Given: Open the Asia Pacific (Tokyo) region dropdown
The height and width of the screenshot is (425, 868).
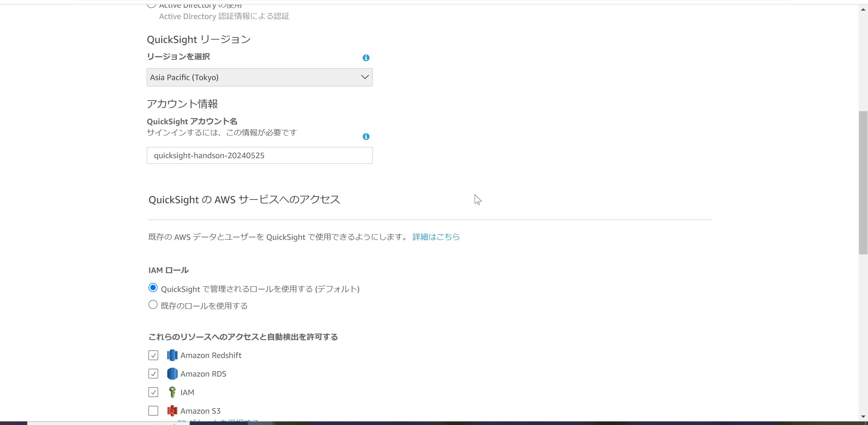Looking at the screenshot, I should pos(259,77).
